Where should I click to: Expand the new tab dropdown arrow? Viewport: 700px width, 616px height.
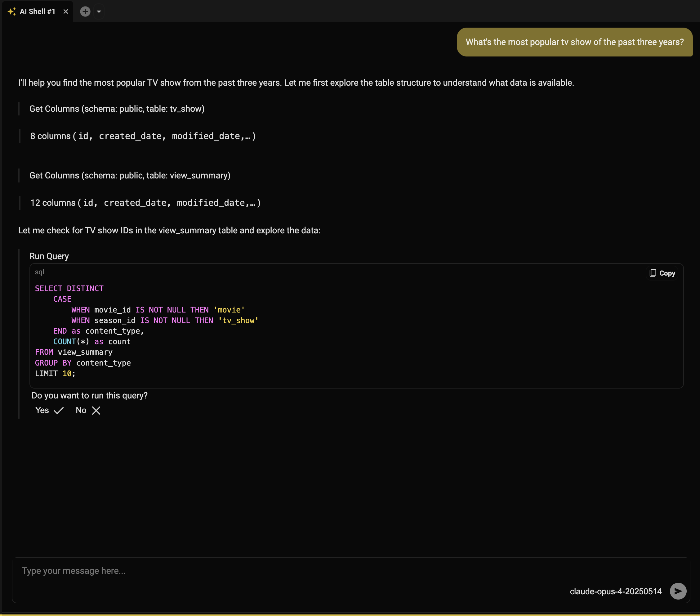point(99,12)
